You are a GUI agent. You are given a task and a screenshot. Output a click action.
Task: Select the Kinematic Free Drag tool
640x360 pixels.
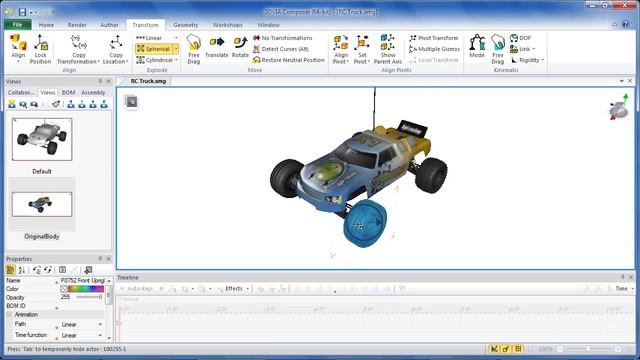498,49
